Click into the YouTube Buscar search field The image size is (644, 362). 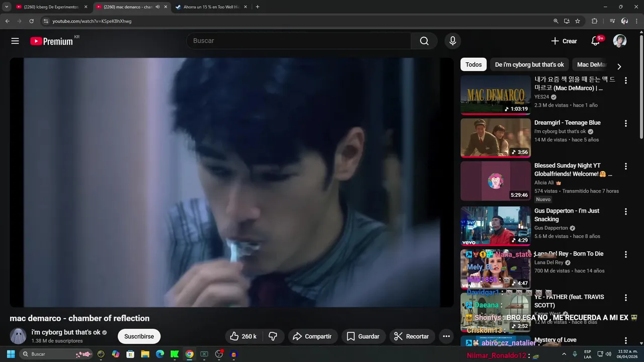point(299,41)
